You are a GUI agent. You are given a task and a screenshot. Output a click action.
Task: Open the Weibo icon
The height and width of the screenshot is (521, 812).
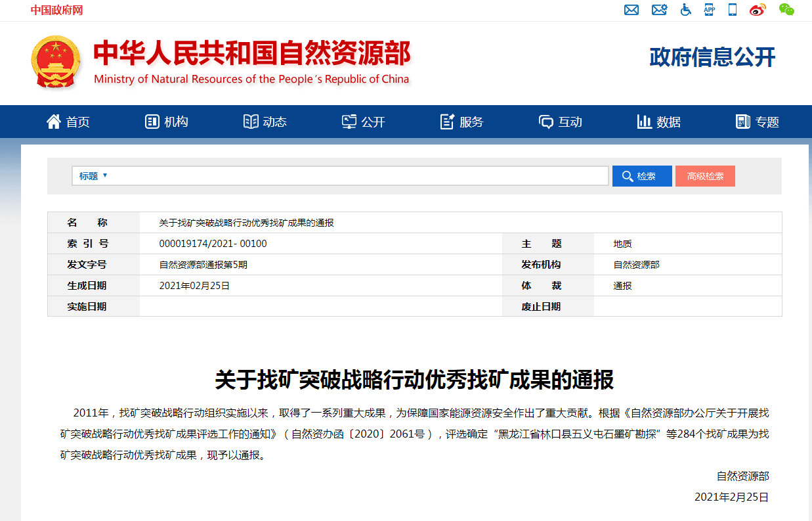[758, 10]
